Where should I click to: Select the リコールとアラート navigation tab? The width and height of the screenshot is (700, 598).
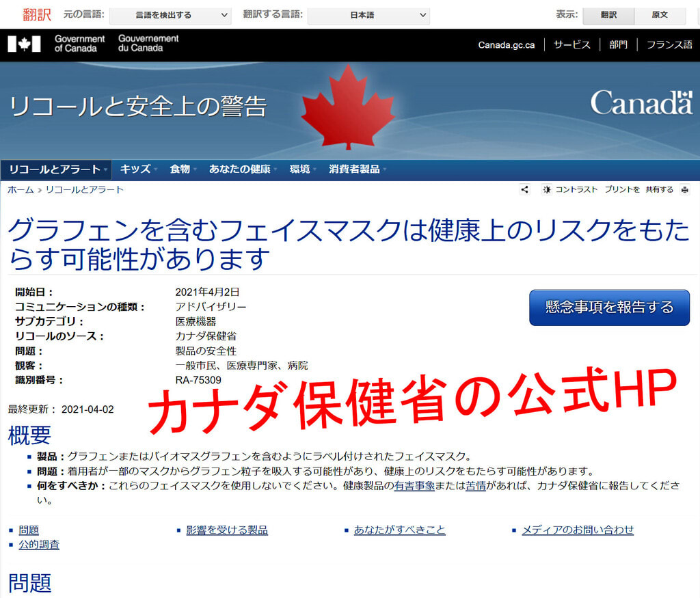56,169
